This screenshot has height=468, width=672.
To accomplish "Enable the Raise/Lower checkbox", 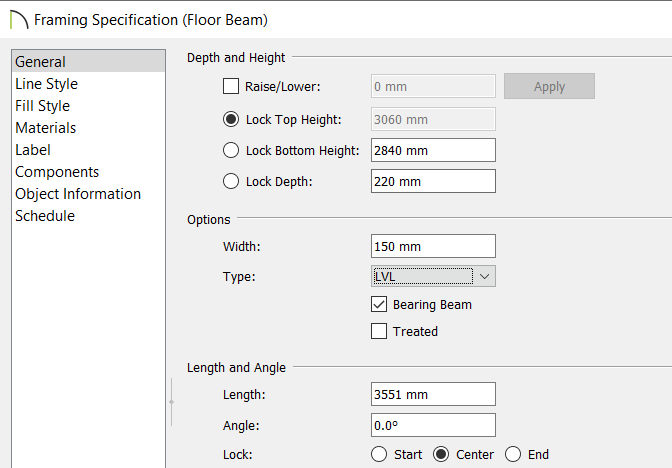I will pos(231,86).
